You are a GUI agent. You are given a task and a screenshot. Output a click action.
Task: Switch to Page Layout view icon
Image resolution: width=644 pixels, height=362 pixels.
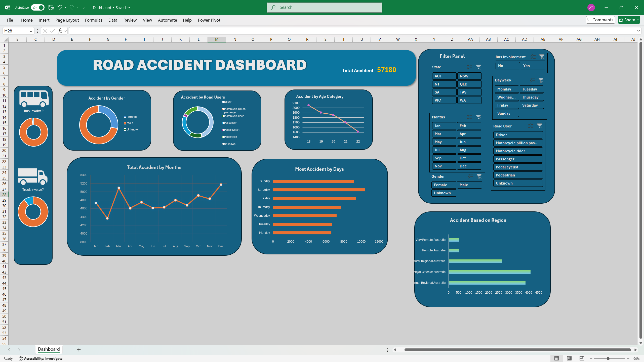coord(569,358)
